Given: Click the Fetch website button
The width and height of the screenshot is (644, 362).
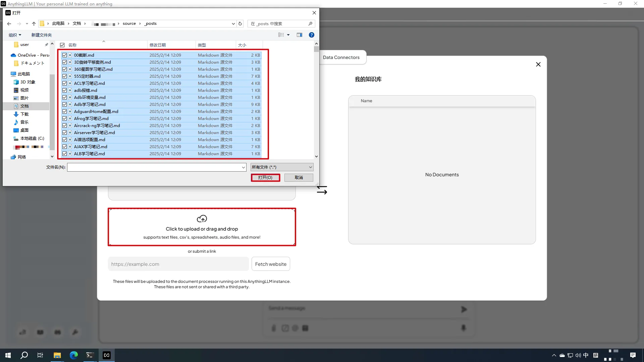Looking at the screenshot, I should coord(271,264).
